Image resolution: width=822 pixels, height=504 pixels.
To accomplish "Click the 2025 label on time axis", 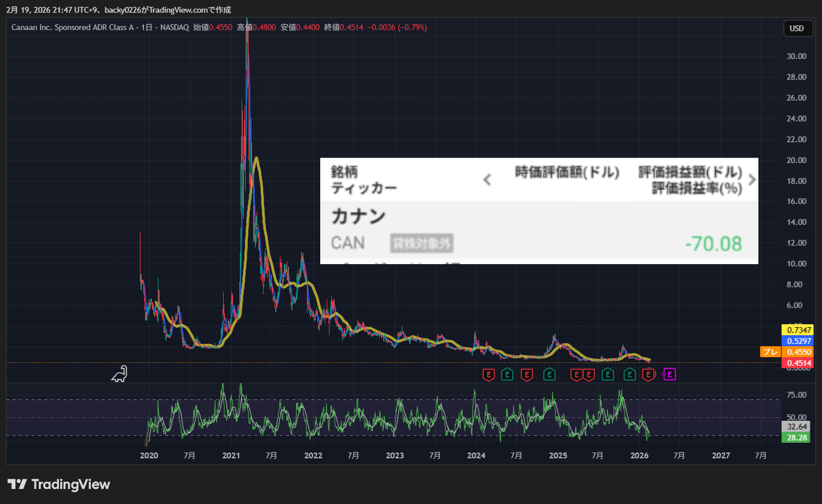I will pos(558,455).
